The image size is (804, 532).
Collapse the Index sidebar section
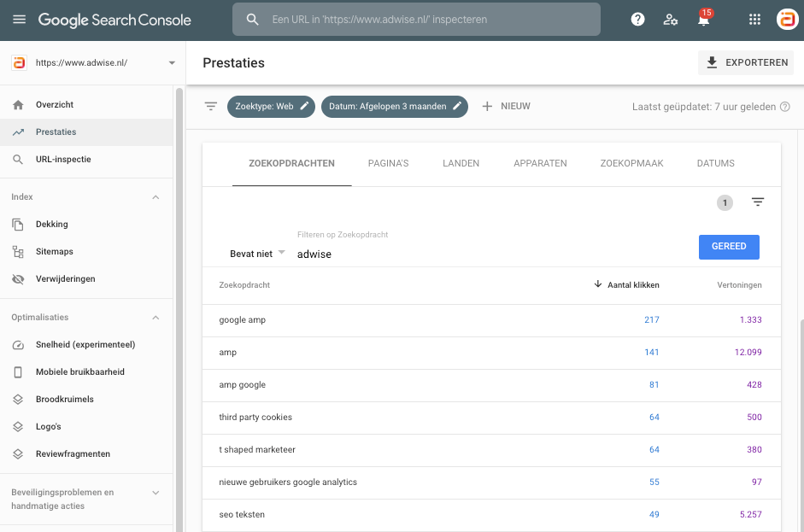tap(156, 197)
